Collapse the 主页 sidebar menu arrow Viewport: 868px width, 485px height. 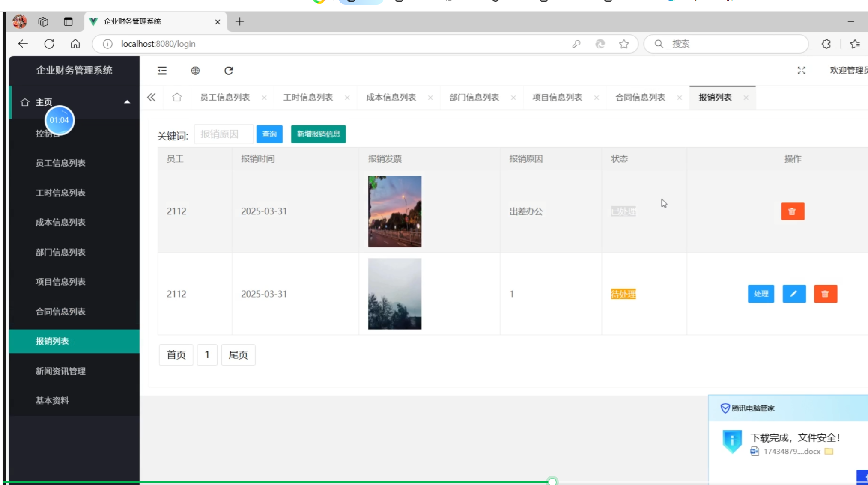point(127,102)
